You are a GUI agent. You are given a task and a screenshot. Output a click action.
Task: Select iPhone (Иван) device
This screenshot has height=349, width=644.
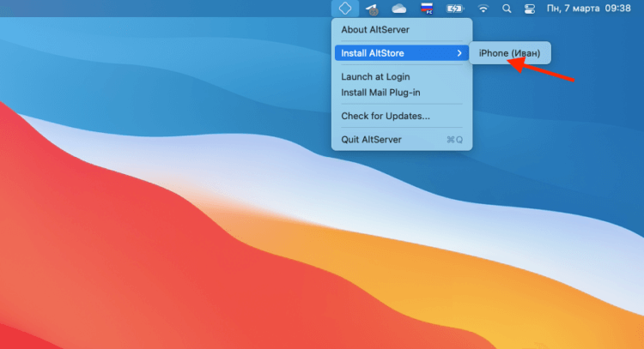(x=509, y=53)
